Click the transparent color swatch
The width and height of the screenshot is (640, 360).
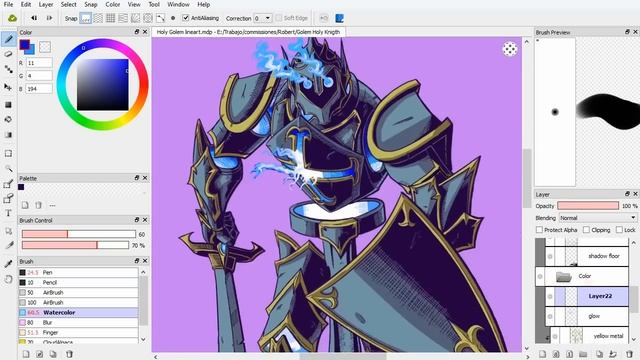coord(45,47)
